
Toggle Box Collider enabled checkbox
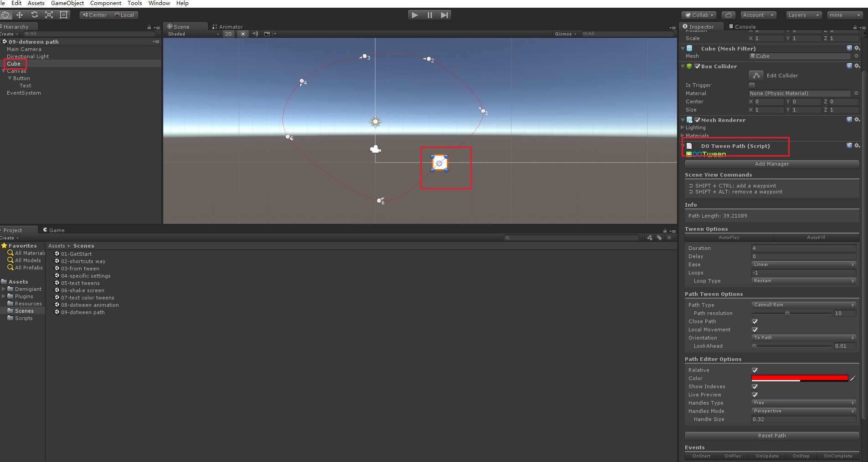tap(697, 66)
